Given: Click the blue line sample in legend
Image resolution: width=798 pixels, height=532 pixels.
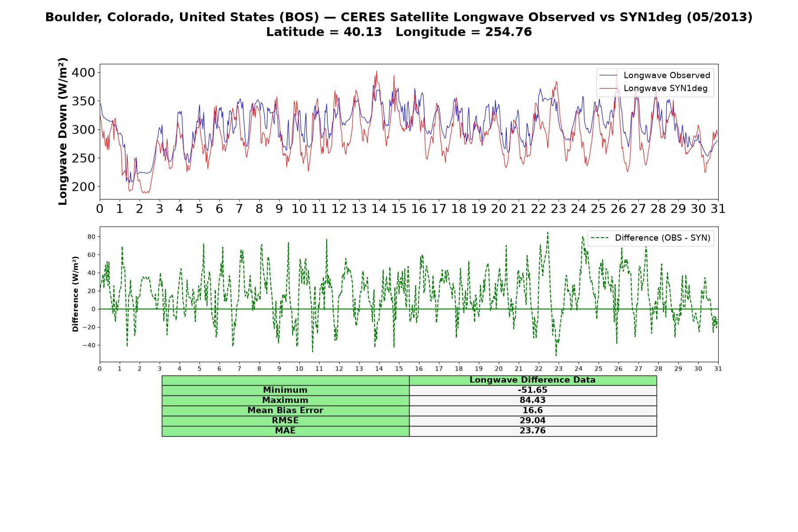Looking at the screenshot, I should 608,76.
